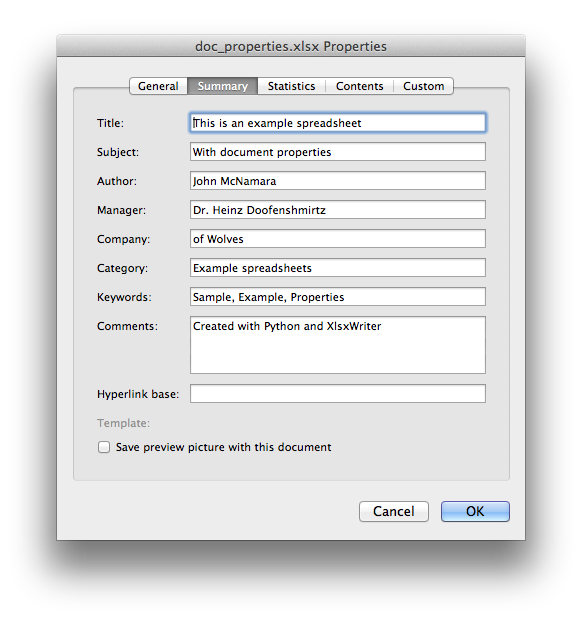Click the greyed "Template:" label
This screenshot has height=619, width=582.
(x=124, y=423)
